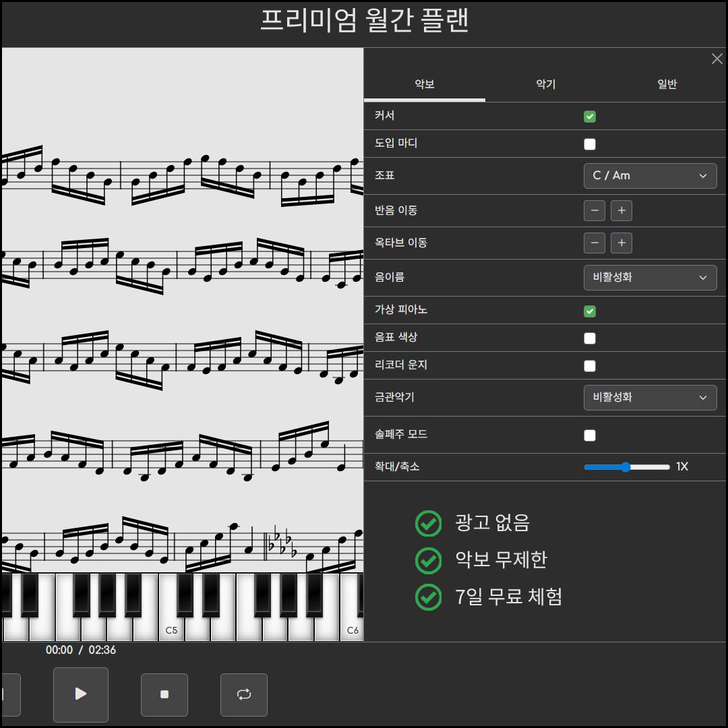Raise 옥타브 이동 with plus button
728x728 pixels.
621,243
